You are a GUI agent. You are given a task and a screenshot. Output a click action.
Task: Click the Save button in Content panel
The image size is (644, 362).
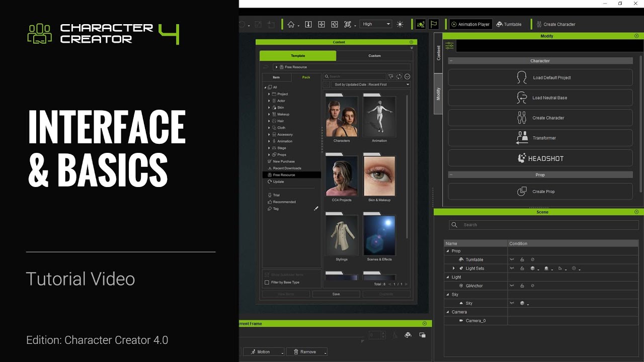336,294
